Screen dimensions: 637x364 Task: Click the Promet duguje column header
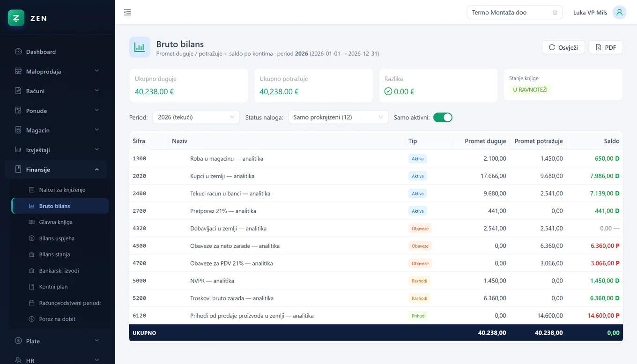tap(485, 141)
